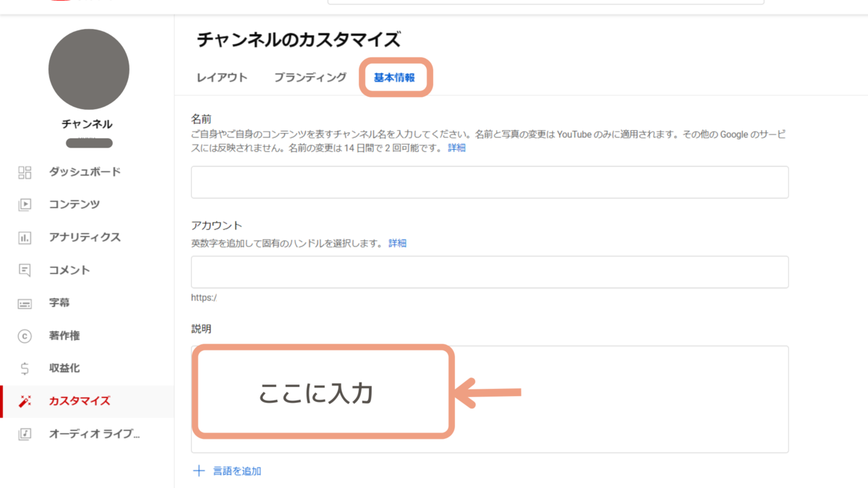Image resolution: width=868 pixels, height=488 pixels.
Task: Click the 言語を追加 link
Action: coord(237,471)
